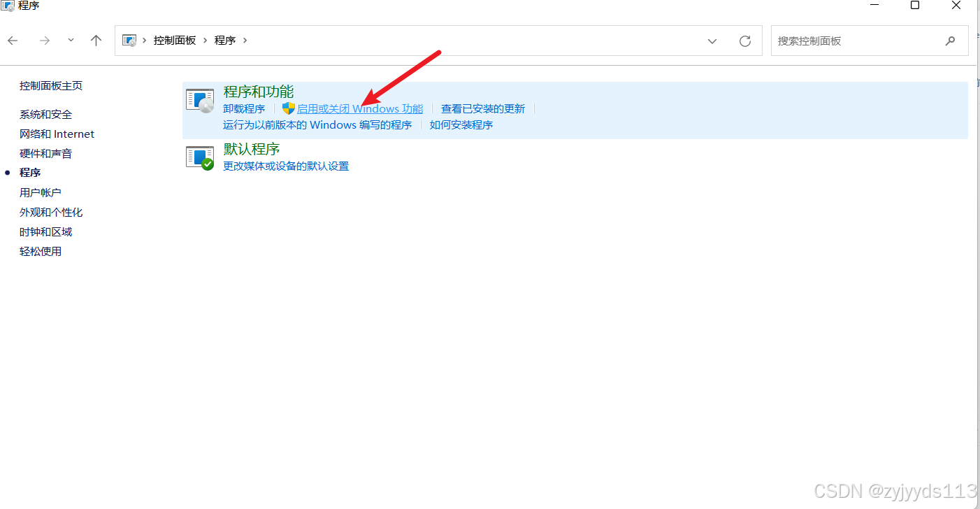Screen dimensions: 980x509
Task: Click 如何安装程序 link
Action: [x=461, y=124]
